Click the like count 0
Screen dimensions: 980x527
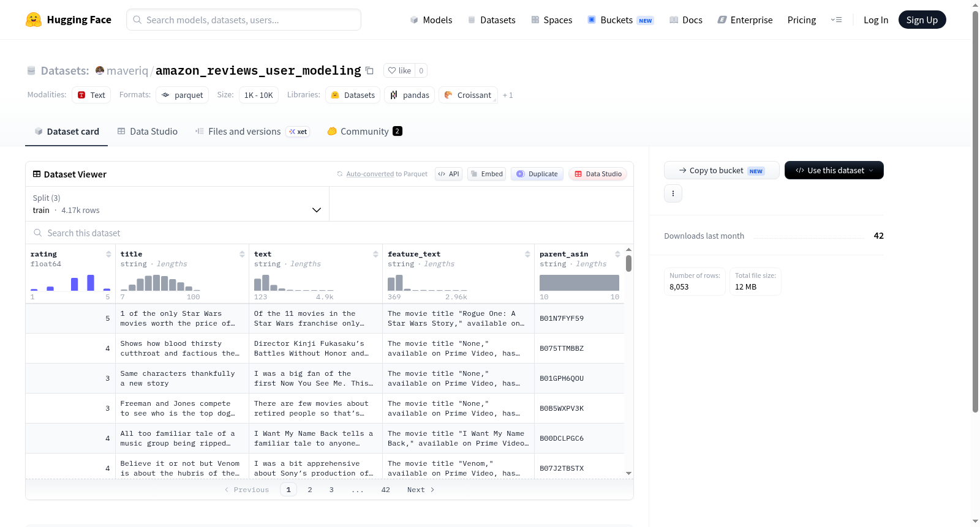[421, 70]
